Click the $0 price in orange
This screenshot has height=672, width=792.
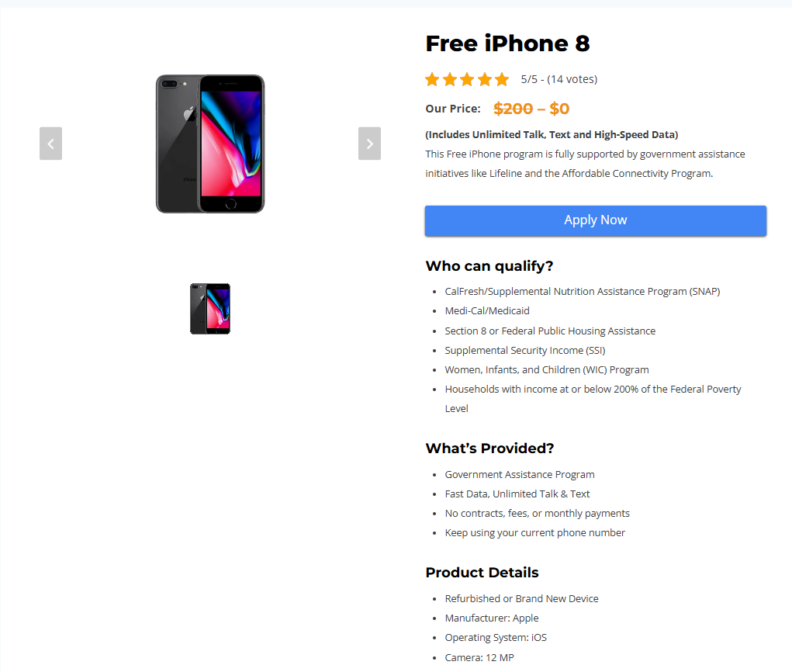coord(559,109)
